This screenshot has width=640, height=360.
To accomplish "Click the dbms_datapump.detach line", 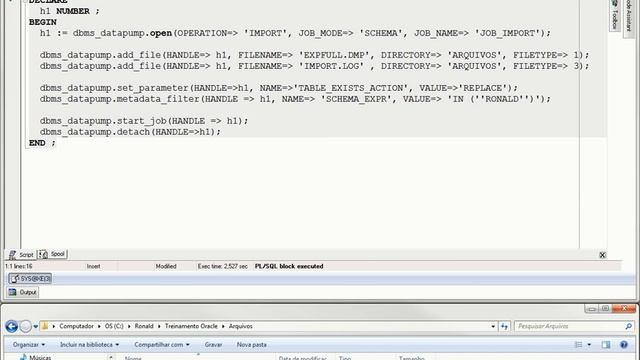I will [130, 132].
